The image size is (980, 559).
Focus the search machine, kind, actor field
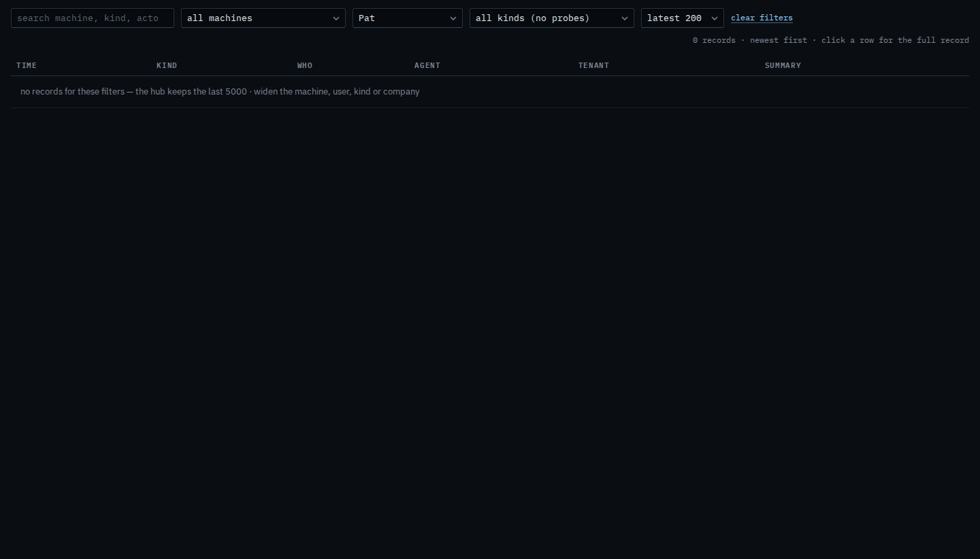click(x=93, y=18)
